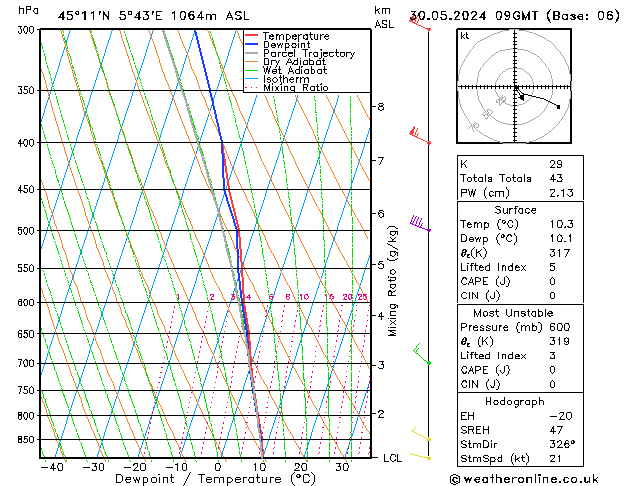The height and width of the screenshot is (486, 629).
Task: Select the Dry Adiabat legend label
Action: tap(294, 62)
